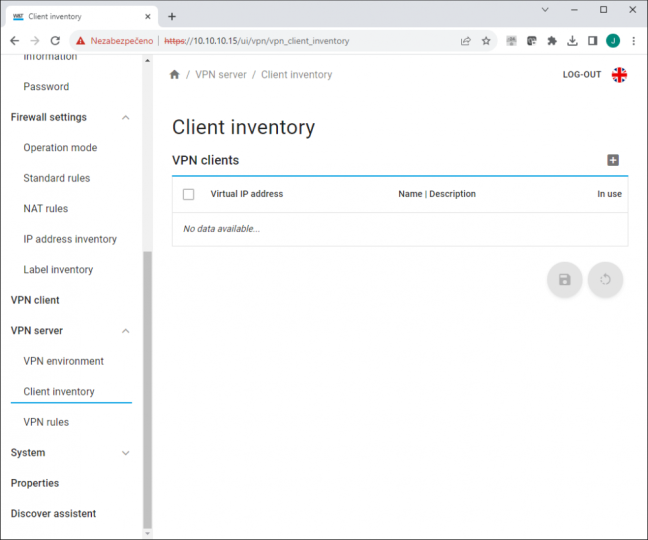Go back to previous browser page
Screen dimensions: 648x540
(14, 40)
